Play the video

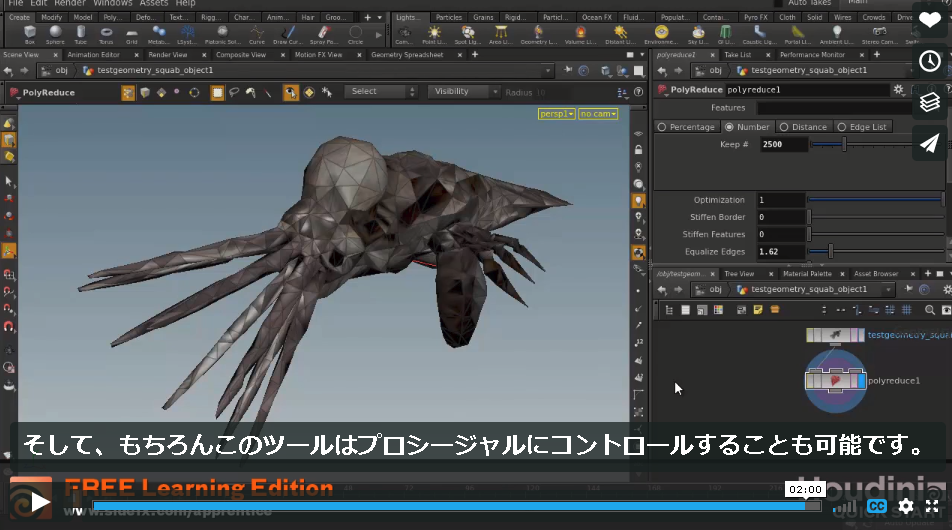[39, 502]
